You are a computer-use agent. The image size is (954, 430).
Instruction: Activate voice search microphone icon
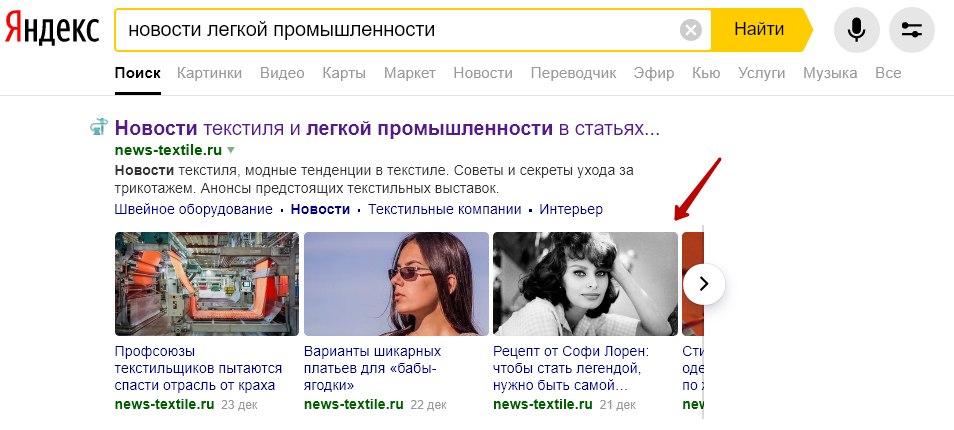point(857,29)
